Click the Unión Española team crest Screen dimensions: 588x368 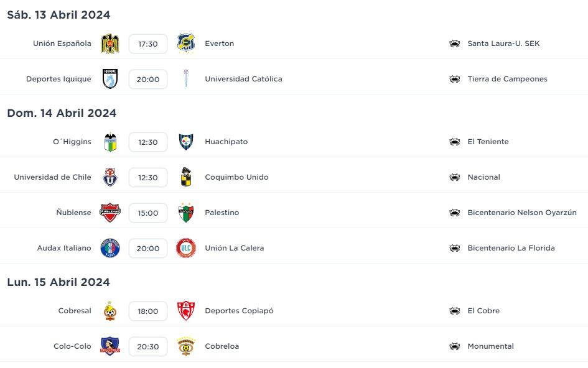point(110,44)
